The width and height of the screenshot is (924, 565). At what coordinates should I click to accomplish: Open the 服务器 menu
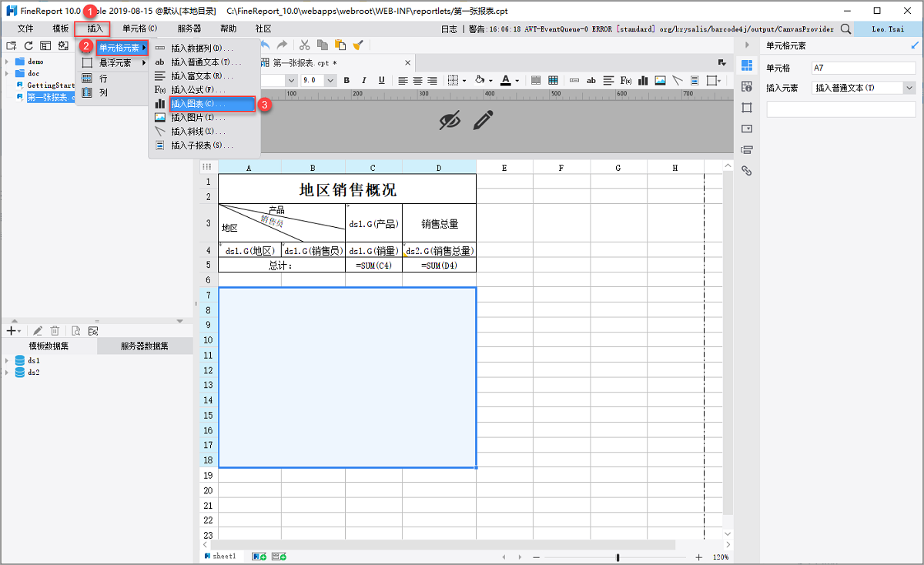click(x=189, y=28)
